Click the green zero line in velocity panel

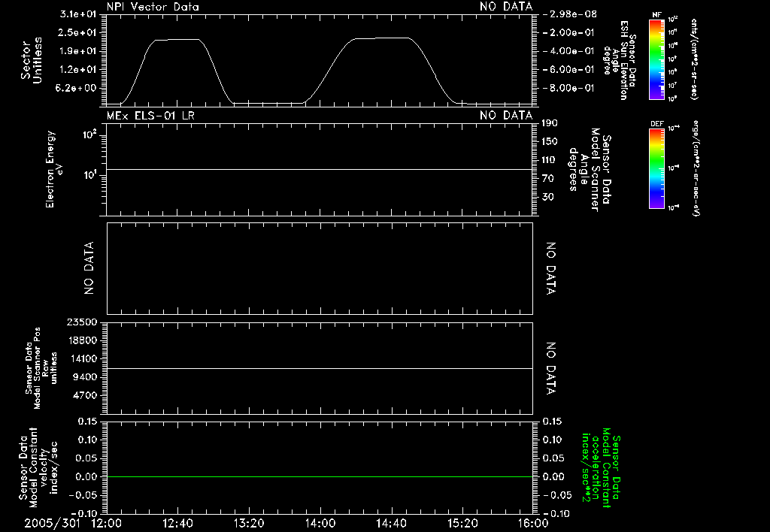click(320, 476)
